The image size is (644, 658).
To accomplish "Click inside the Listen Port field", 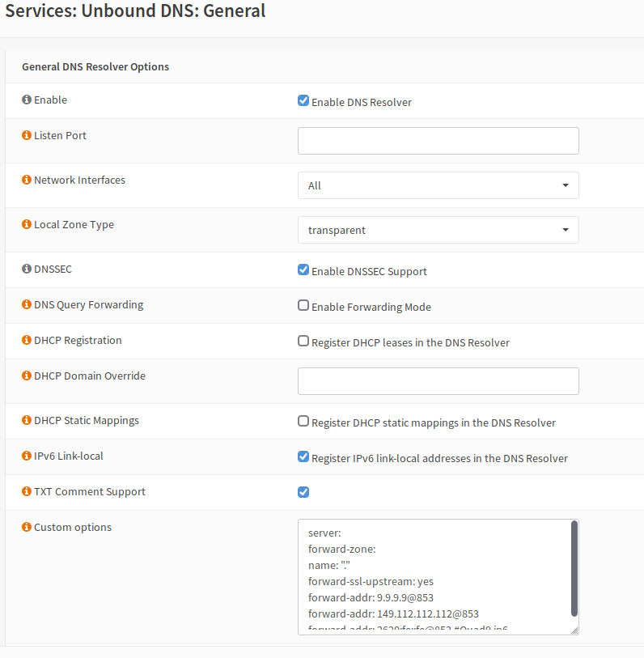I will click(x=438, y=140).
